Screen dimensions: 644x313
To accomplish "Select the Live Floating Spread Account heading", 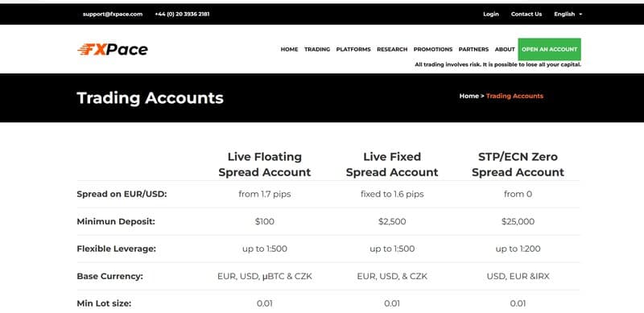I will (265, 164).
